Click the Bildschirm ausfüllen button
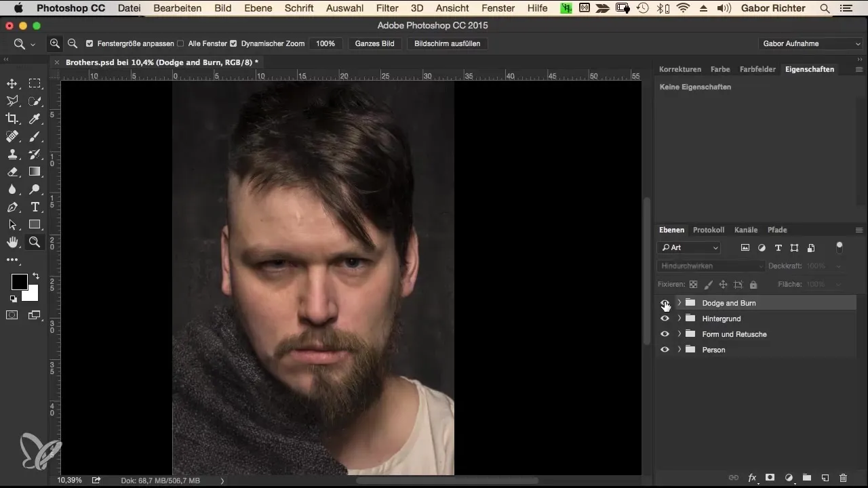Viewport: 868px width, 488px height. (448, 43)
